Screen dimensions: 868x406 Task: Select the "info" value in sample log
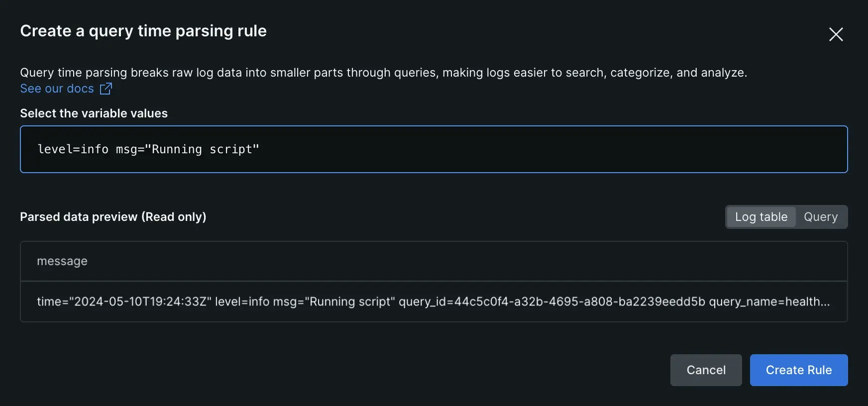click(95, 149)
